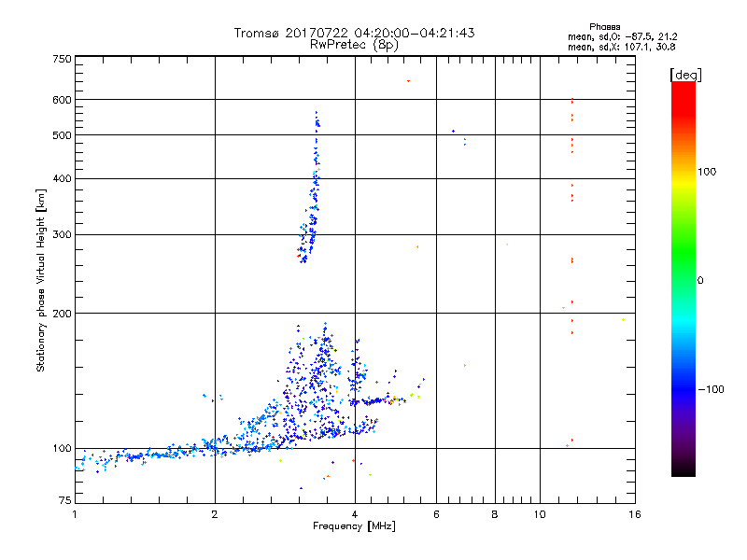Click the '200' y-axis tick label
This screenshot has width=747, height=560.
pos(62,314)
